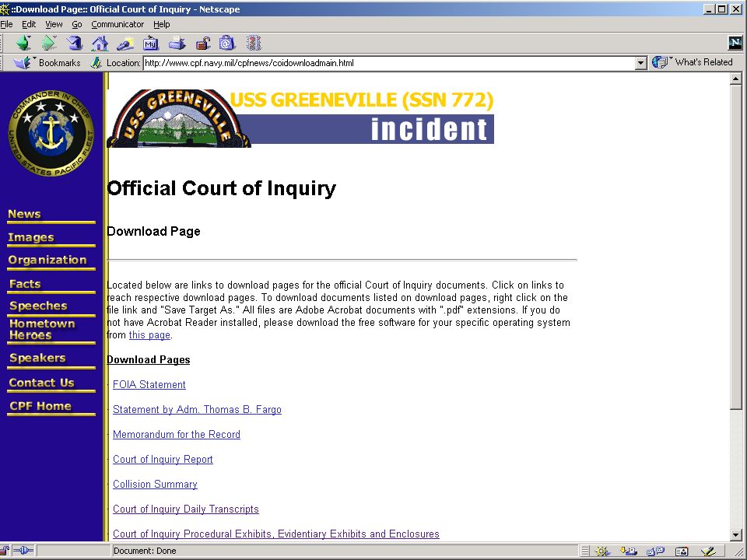
Task: Open the Shop bag icon
Action: click(227, 44)
